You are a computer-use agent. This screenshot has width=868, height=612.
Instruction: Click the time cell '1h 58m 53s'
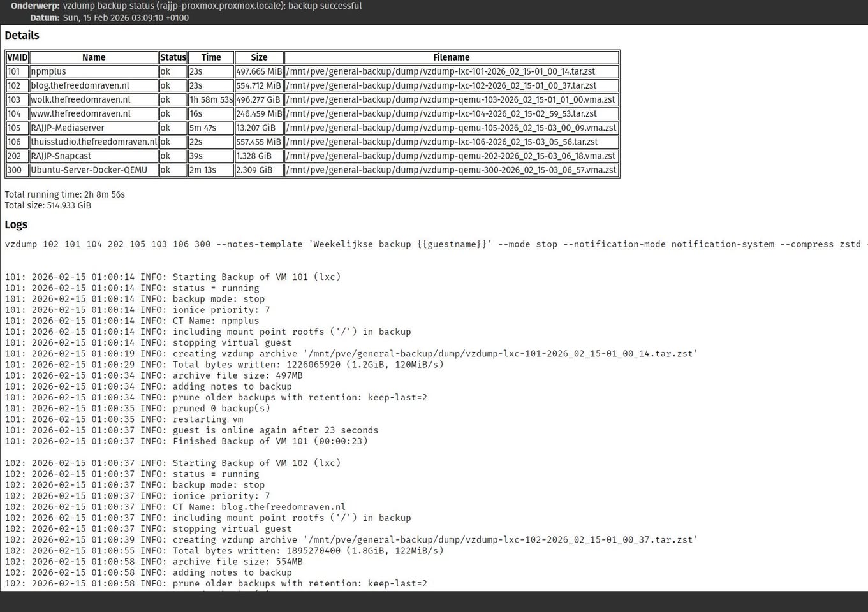tap(211, 99)
